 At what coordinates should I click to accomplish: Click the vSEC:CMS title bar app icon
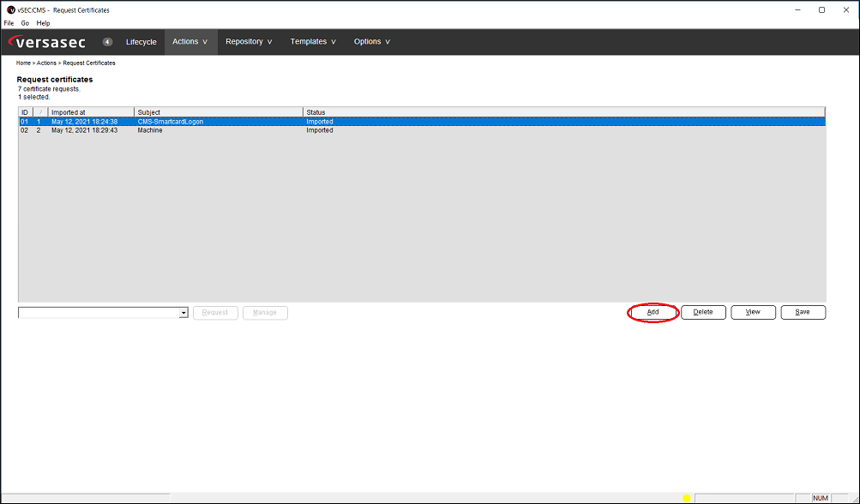(10, 10)
